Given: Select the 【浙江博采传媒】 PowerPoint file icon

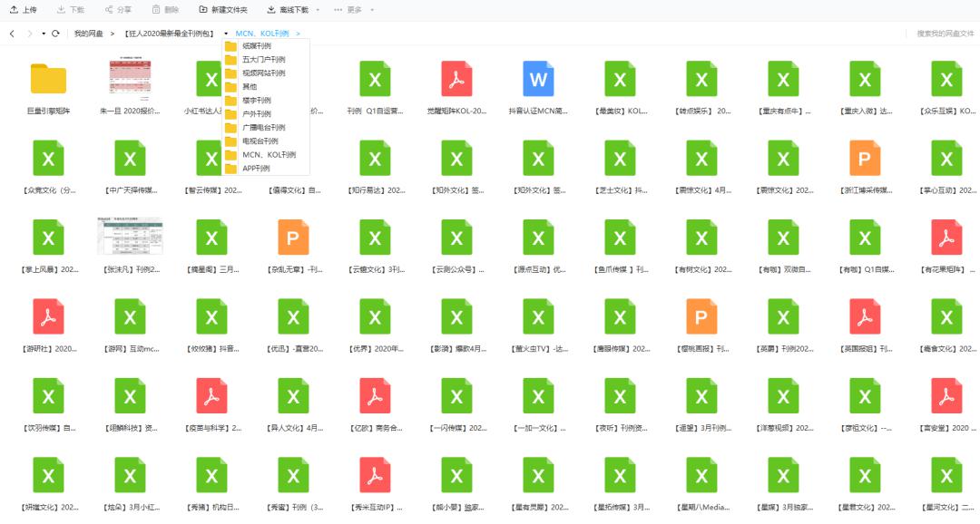Looking at the screenshot, I should point(865,158).
